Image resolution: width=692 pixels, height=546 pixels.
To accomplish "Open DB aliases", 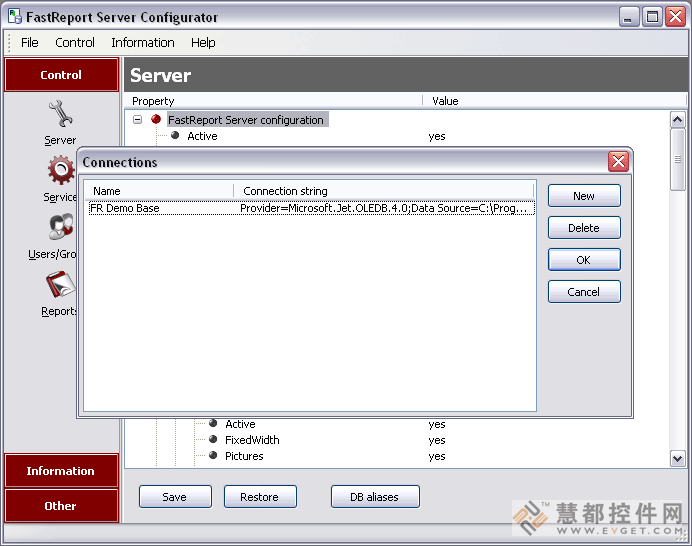I will (375, 497).
